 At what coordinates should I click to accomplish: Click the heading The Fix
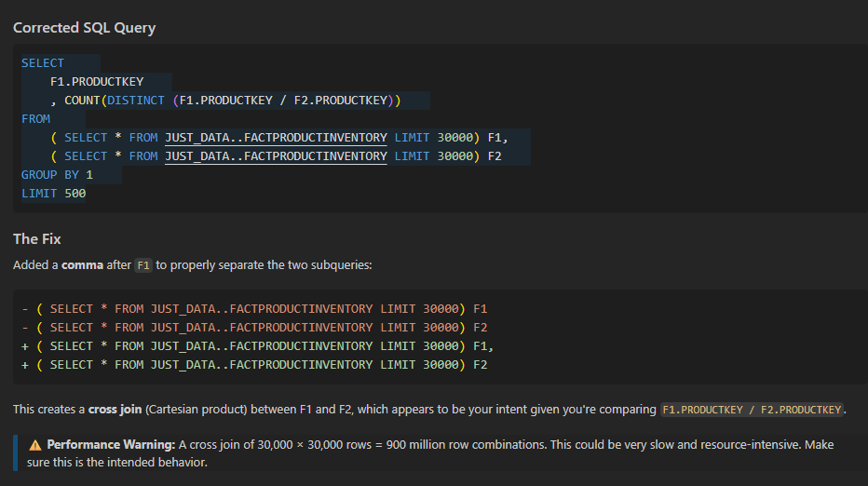pos(37,239)
